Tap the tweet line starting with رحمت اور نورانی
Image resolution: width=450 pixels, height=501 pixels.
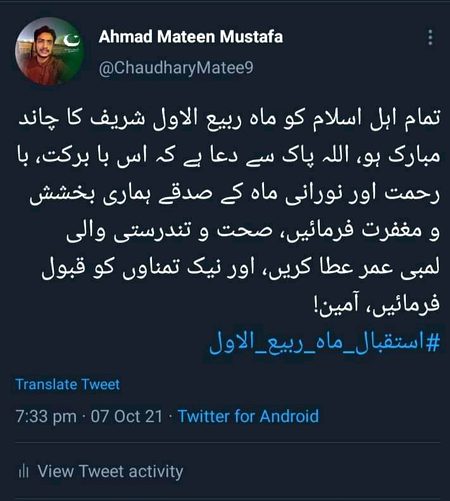click(235, 195)
